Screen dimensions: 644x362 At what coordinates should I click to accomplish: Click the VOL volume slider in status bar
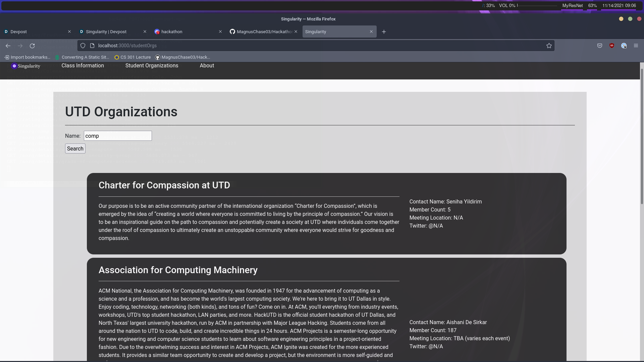point(537,6)
